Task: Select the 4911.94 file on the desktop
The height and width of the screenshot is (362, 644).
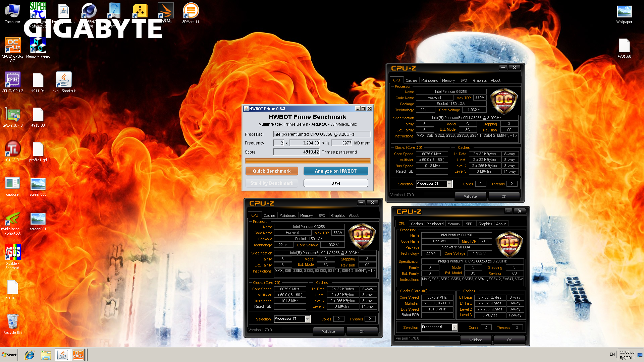Action: point(38,83)
